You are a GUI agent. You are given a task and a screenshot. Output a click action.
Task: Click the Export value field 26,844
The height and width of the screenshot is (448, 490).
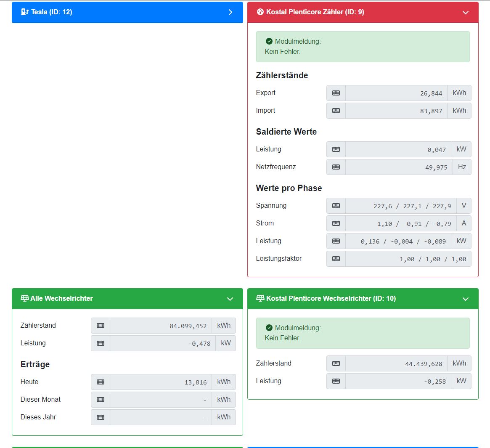[396, 93]
